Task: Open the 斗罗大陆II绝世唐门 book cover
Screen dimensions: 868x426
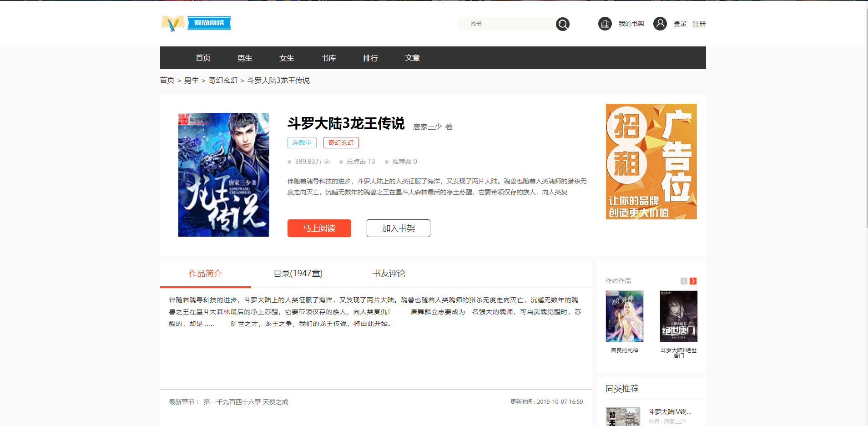Action: point(678,316)
